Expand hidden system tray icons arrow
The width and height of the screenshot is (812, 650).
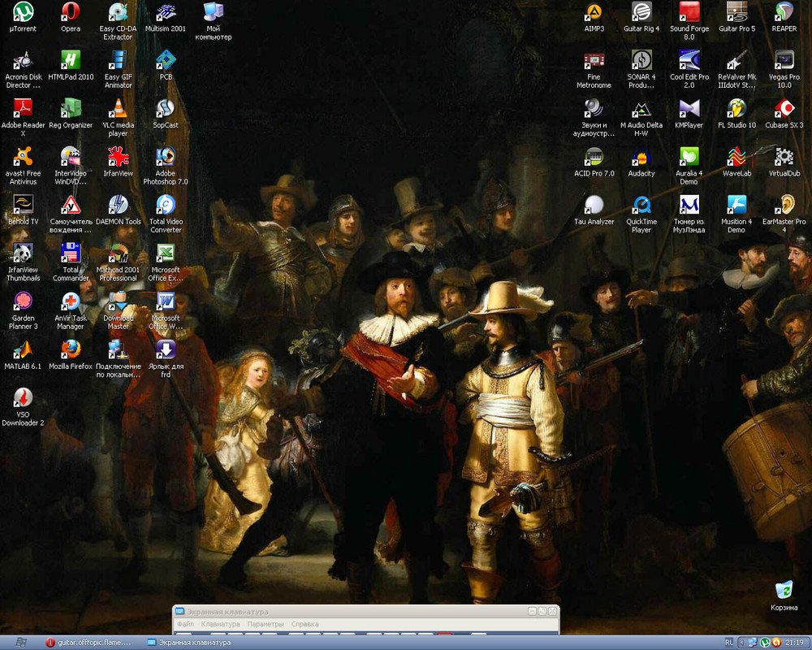coord(741,643)
